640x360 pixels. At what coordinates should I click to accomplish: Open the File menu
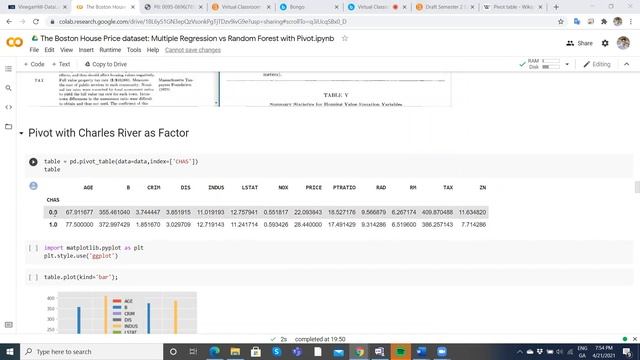tap(34, 50)
